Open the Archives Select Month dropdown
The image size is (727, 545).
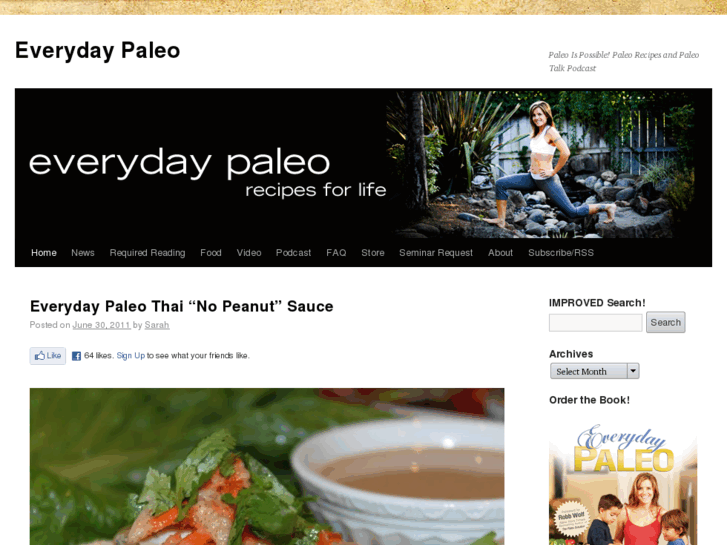click(x=594, y=371)
